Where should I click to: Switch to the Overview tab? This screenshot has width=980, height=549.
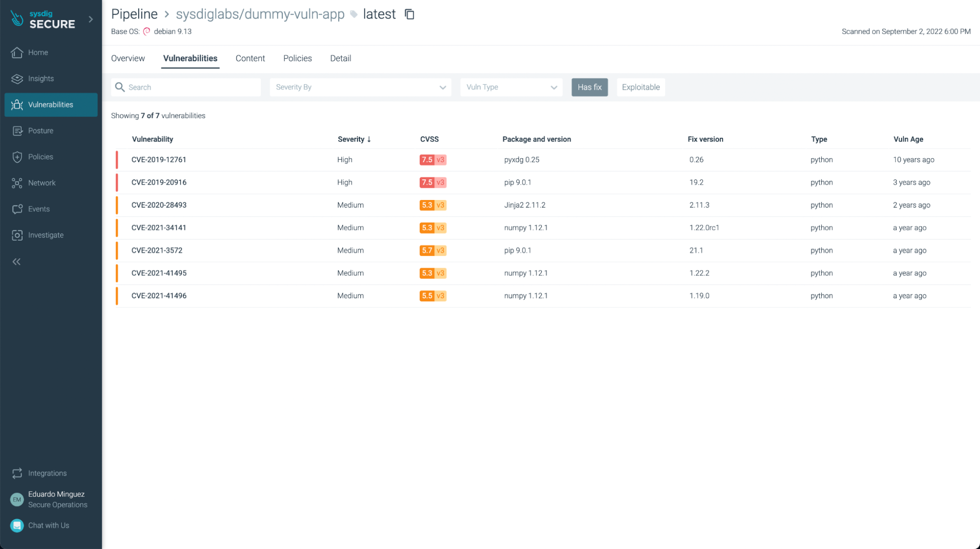128,58
